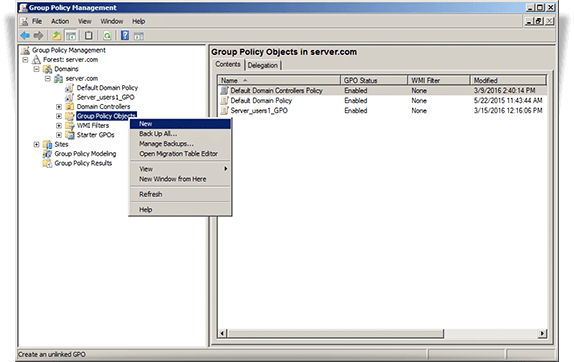
Task: Choose Back Up All... from context menu
Action: (180, 134)
